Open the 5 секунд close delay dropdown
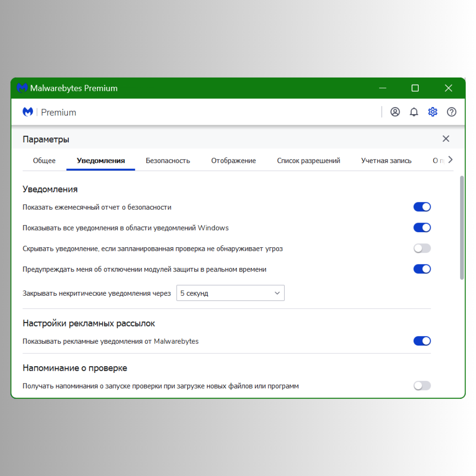This screenshot has height=476, width=476. pyautogui.click(x=231, y=293)
